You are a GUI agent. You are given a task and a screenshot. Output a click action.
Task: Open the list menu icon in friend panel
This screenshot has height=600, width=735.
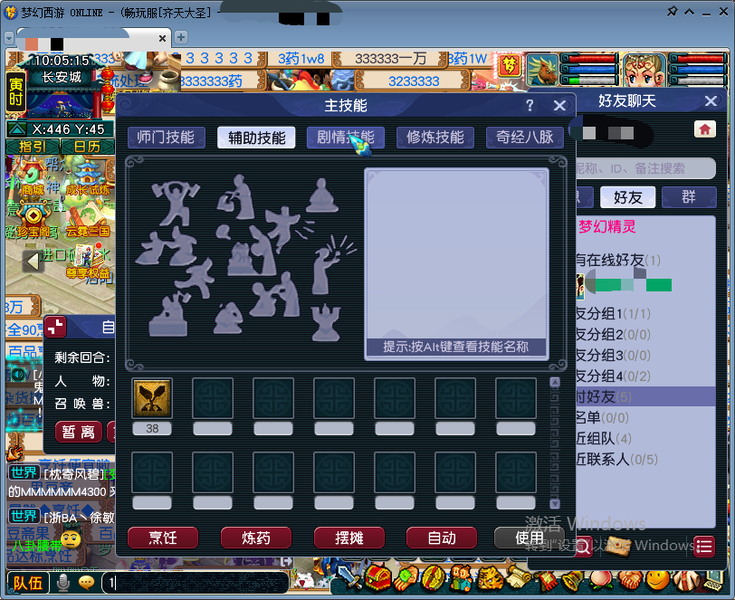[x=704, y=545]
